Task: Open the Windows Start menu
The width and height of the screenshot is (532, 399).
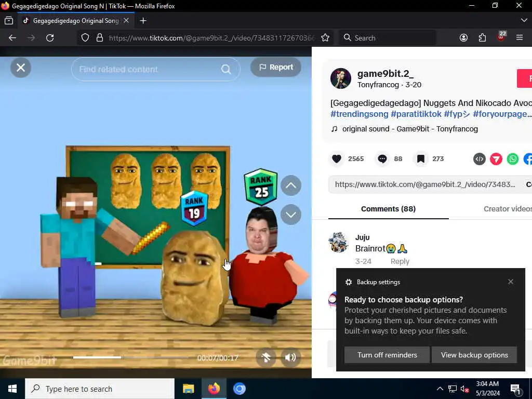Action: pyautogui.click(x=12, y=389)
